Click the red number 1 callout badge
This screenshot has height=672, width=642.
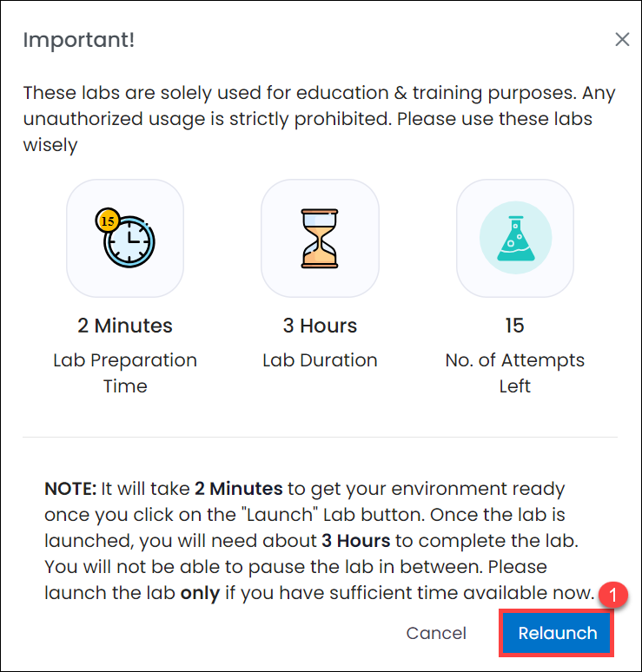click(612, 595)
